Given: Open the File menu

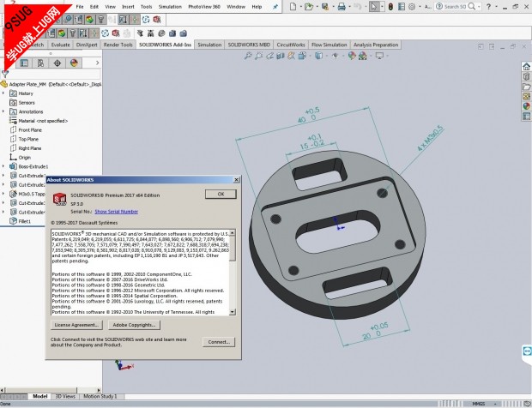Looking at the screenshot, I should [x=80, y=7].
